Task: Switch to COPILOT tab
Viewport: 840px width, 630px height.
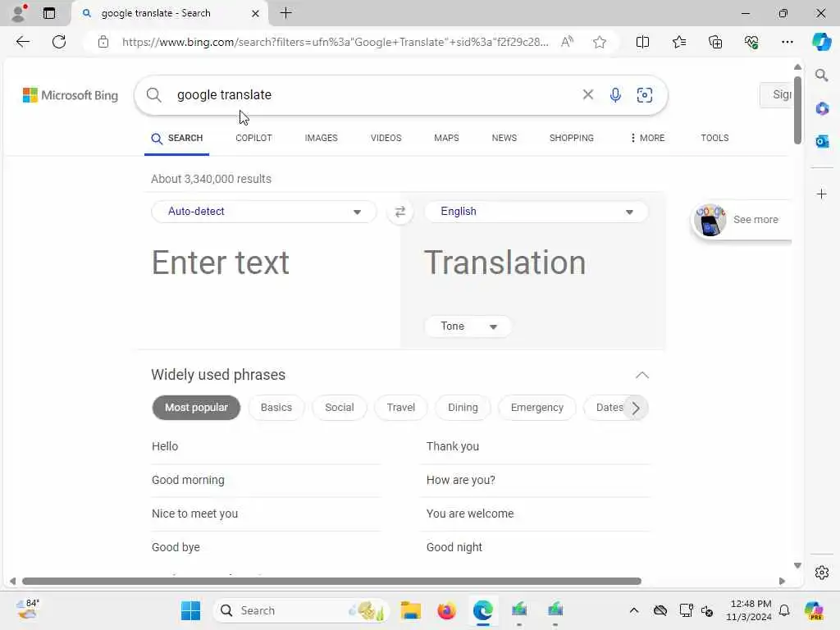Action: pyautogui.click(x=253, y=138)
